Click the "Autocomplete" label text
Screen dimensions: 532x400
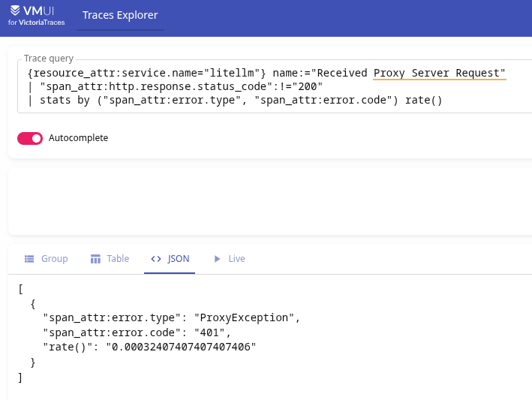[x=78, y=138]
